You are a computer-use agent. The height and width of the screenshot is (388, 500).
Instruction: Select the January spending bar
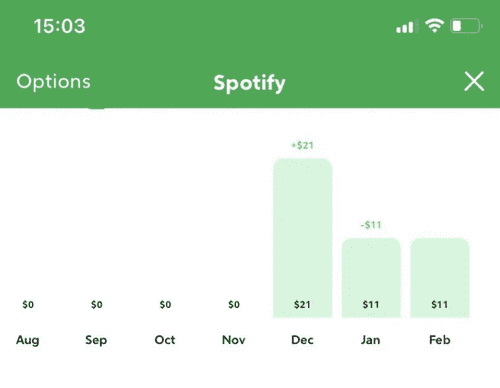371,278
